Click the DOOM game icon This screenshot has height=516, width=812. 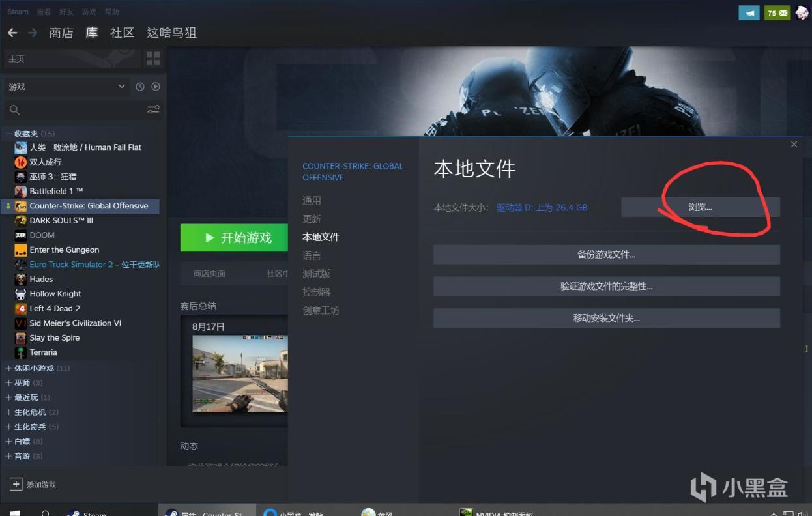click(x=21, y=235)
